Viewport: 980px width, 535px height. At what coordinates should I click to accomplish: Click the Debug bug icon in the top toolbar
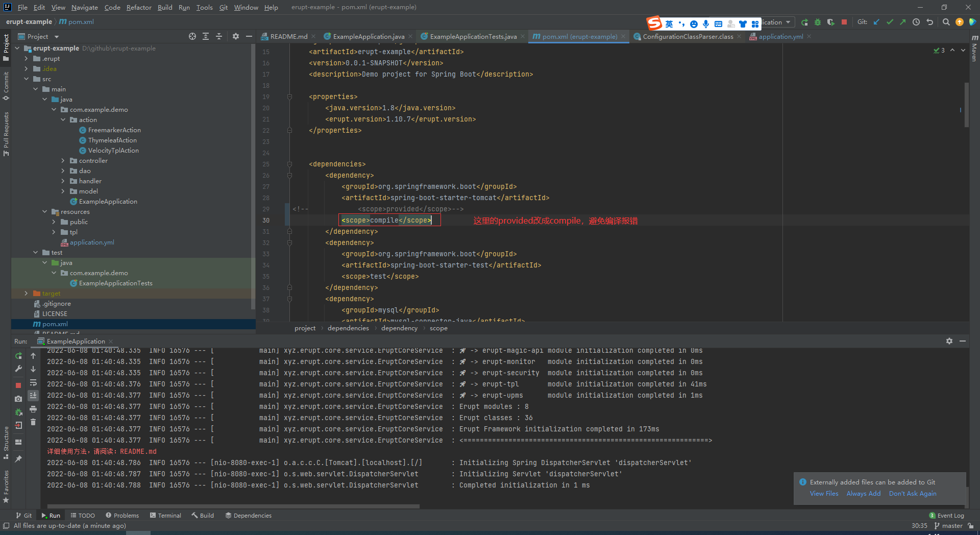[x=818, y=22]
